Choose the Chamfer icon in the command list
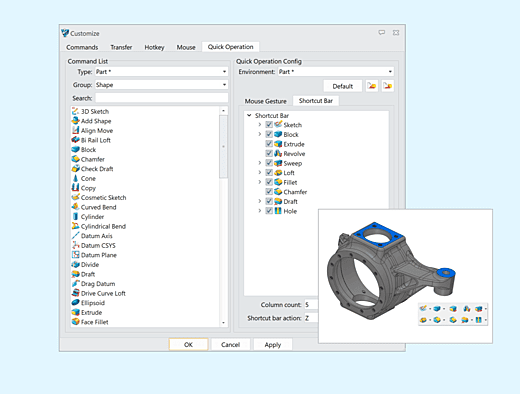This screenshot has height=394, width=520. point(76,159)
